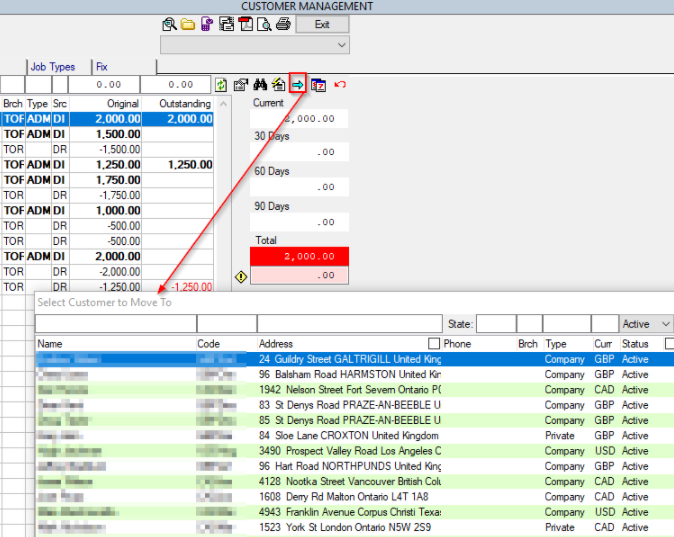Click the yellow diamond warning icon
Screen dimensions: 674x537
241,277
